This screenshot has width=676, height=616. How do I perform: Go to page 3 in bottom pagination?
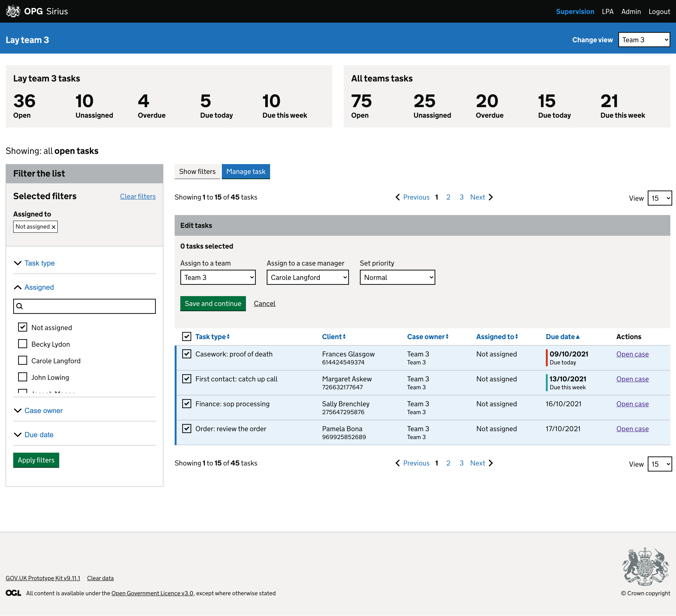pyautogui.click(x=461, y=463)
